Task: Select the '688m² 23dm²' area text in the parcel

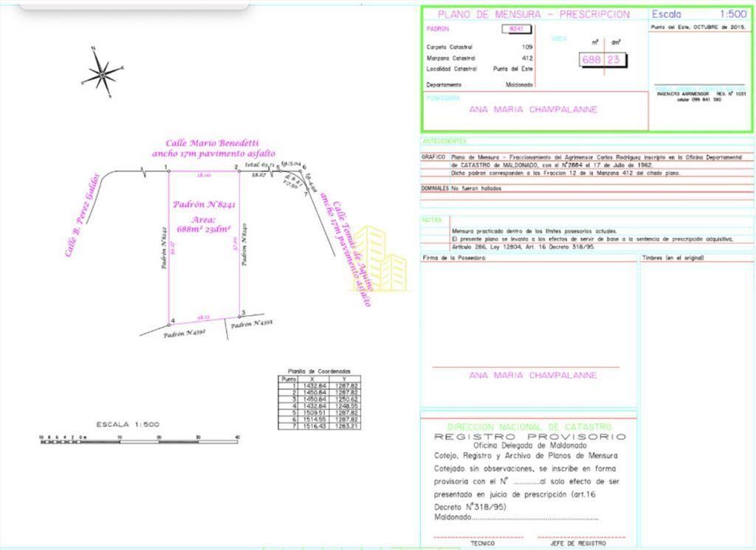Action: click(x=204, y=230)
